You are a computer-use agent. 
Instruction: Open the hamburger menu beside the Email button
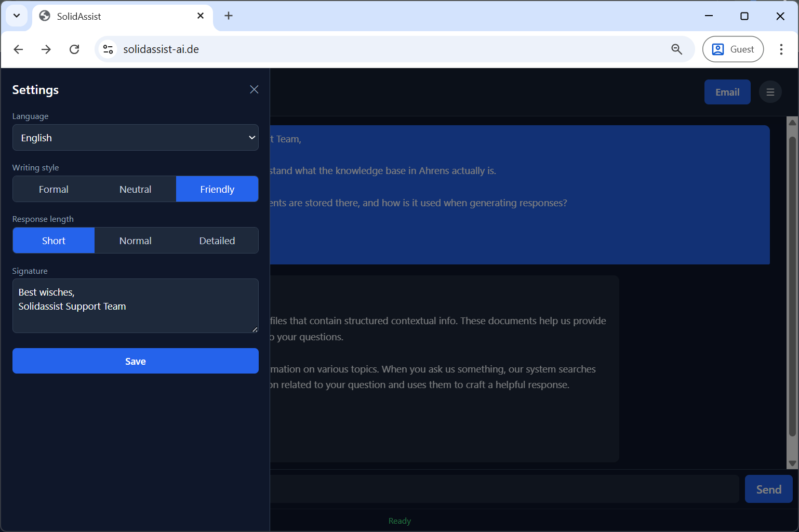coord(770,91)
